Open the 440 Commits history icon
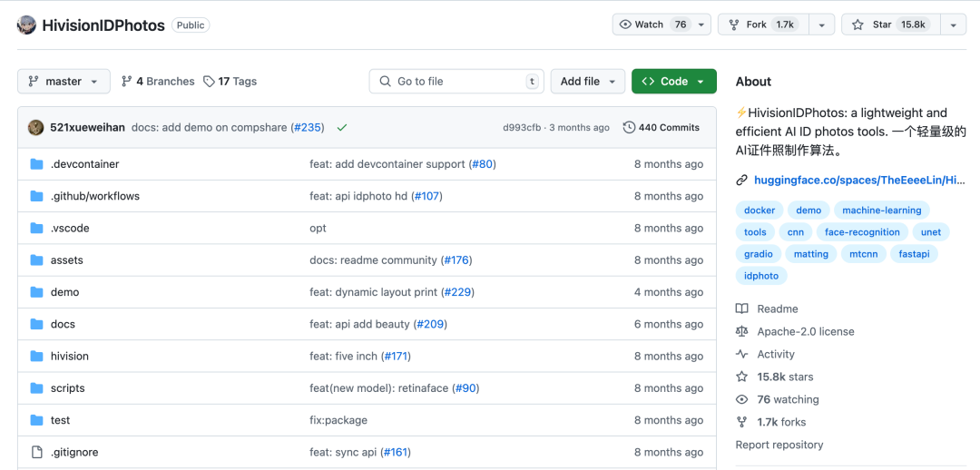 point(629,128)
